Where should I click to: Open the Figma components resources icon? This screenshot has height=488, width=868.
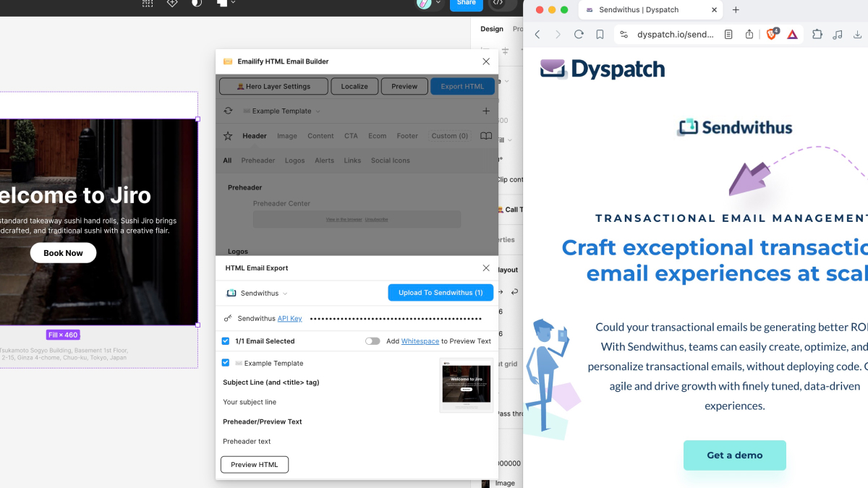click(172, 3)
